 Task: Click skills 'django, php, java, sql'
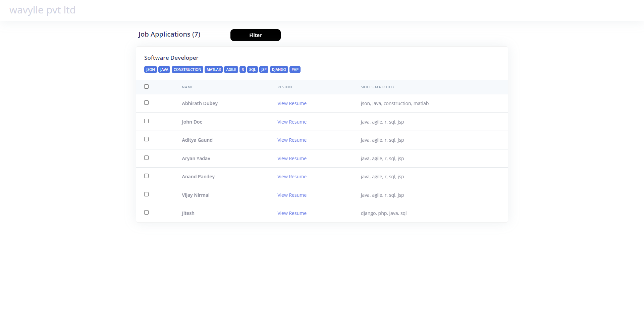383,213
